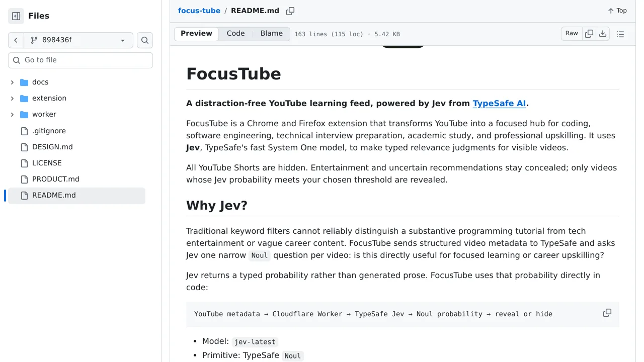The height and width of the screenshot is (362, 644).
Task: Click the 163 lines file info text
Action: [347, 34]
